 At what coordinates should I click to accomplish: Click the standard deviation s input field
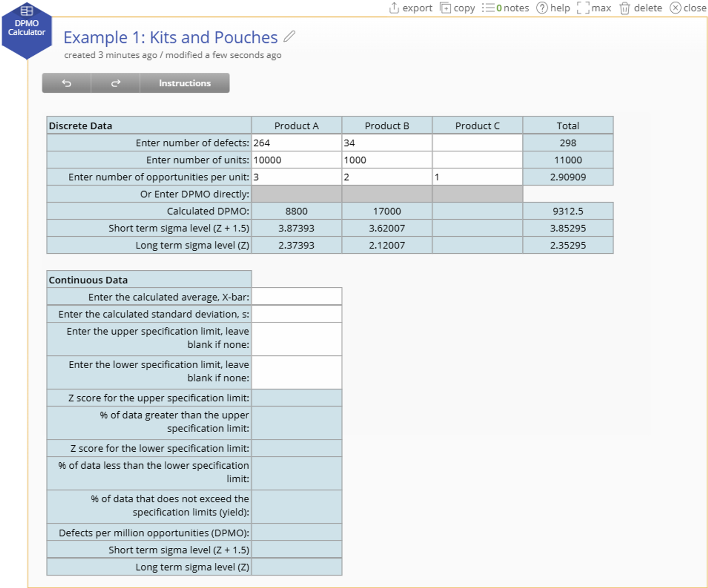point(297,314)
